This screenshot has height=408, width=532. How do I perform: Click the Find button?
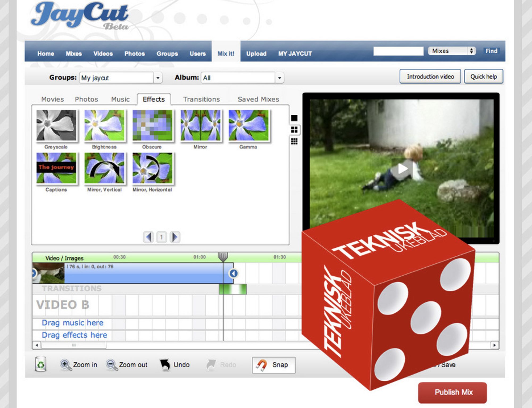[491, 51]
